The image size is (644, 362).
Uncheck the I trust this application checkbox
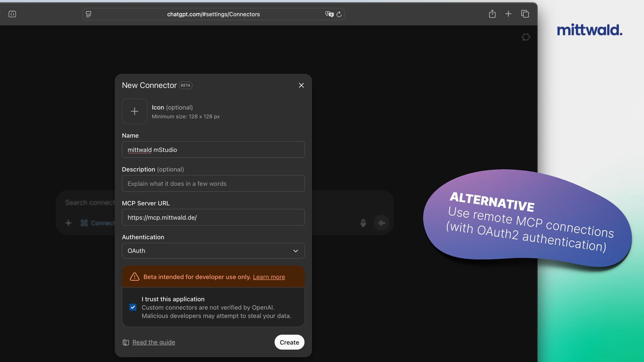point(133,307)
